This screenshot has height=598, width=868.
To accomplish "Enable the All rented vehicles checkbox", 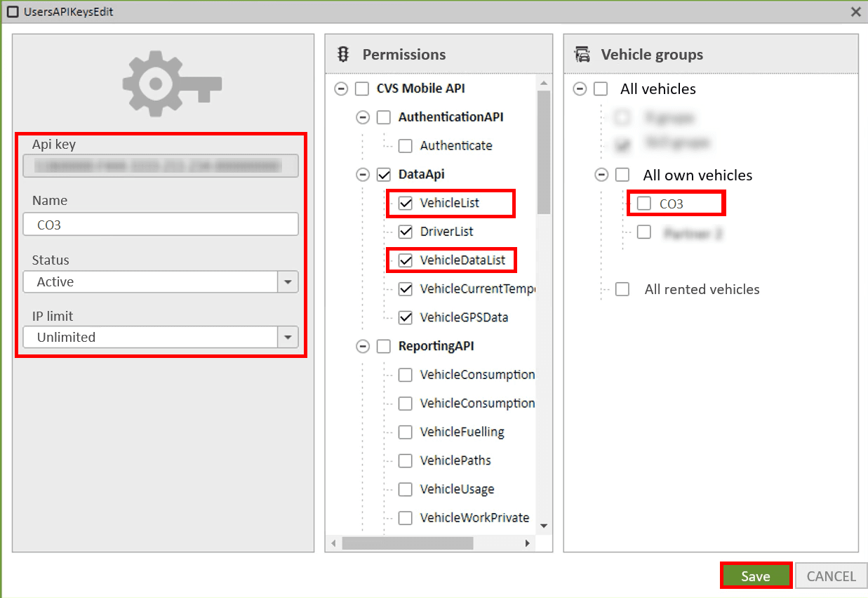I will coord(622,289).
